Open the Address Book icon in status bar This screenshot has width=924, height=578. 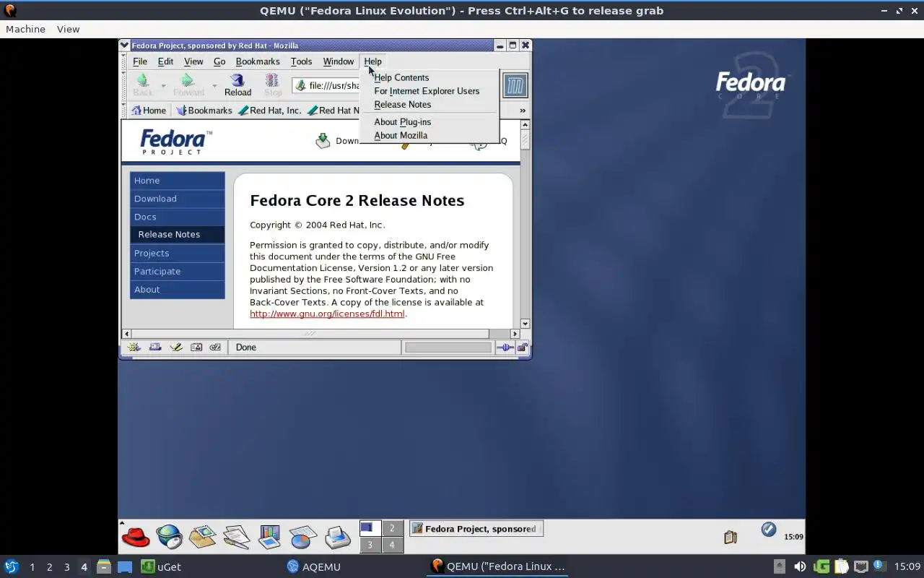[196, 348]
